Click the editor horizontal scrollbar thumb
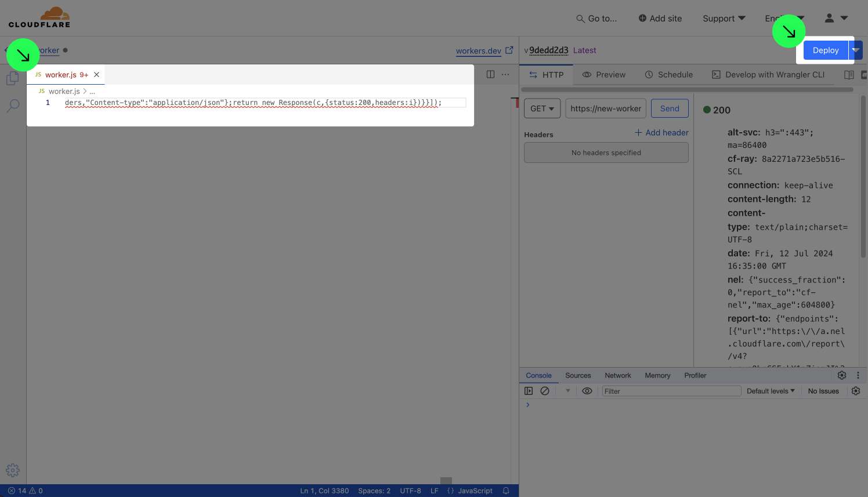868x497 pixels. click(x=446, y=481)
